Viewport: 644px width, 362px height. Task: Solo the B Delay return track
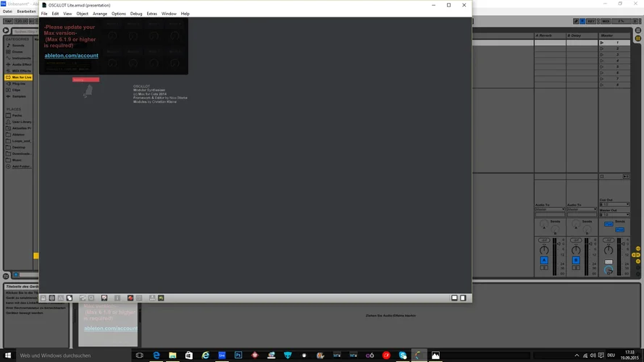click(x=576, y=268)
